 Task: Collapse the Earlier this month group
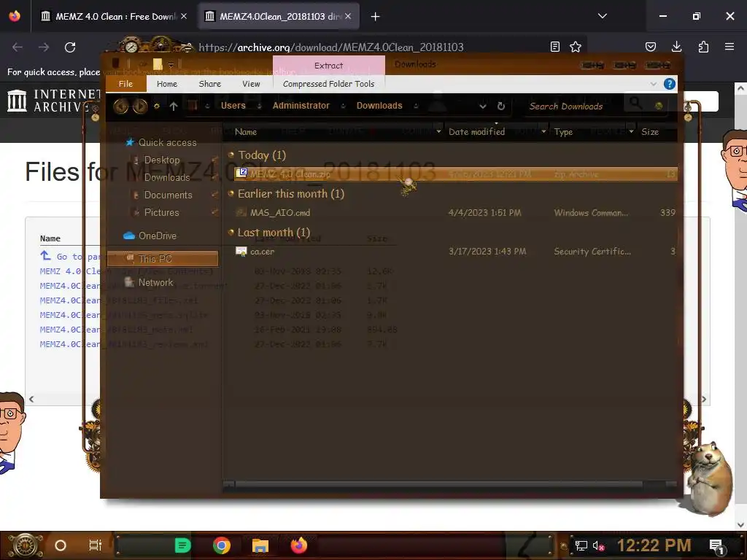point(231,193)
